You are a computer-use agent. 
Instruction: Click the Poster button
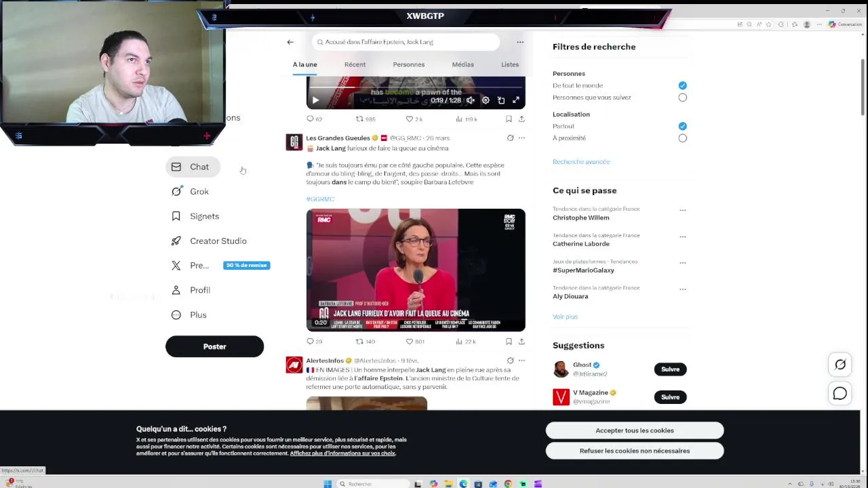point(214,346)
